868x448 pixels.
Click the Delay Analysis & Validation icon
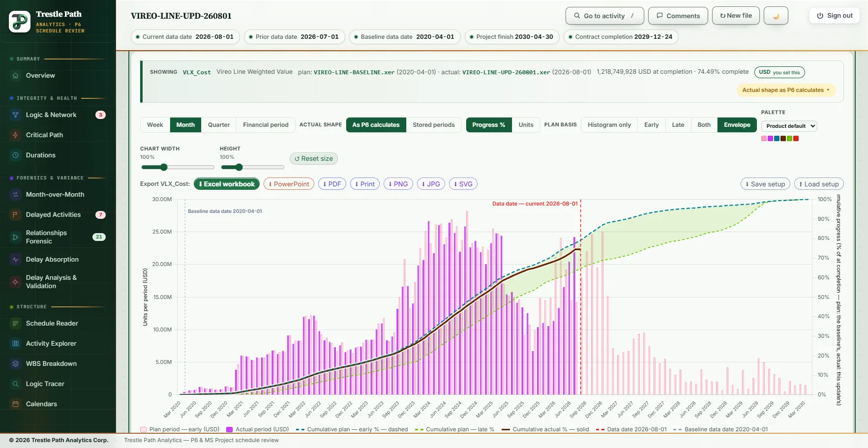[x=15, y=282]
